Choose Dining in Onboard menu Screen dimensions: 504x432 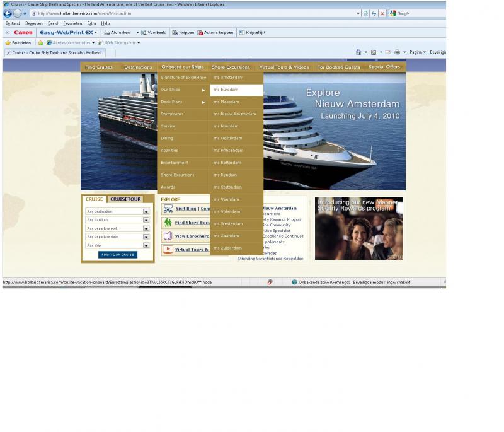pyautogui.click(x=183, y=139)
